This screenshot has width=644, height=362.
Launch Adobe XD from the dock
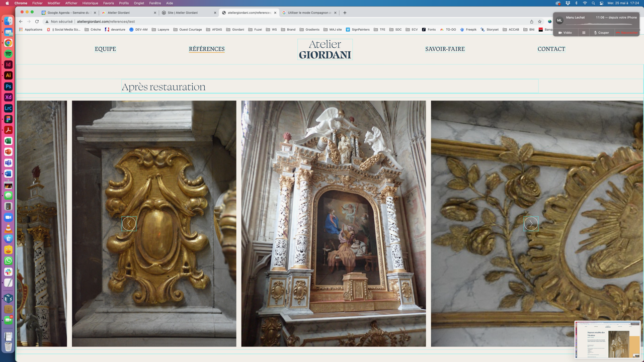click(x=9, y=97)
